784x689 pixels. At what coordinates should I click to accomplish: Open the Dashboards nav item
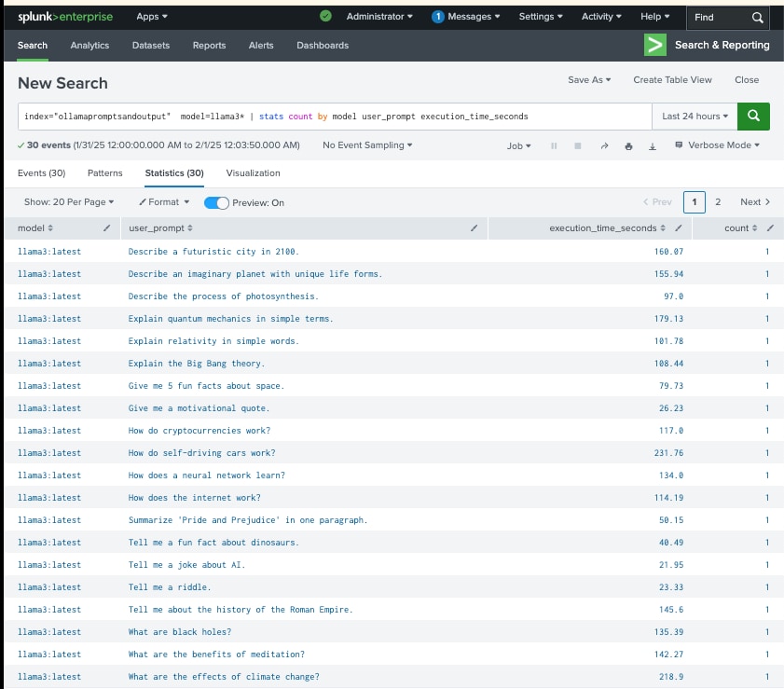(323, 45)
